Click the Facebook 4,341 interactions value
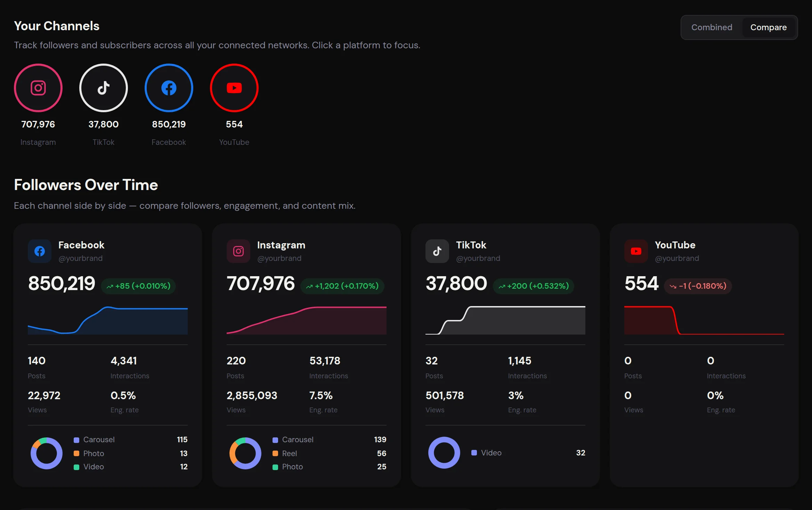The image size is (812, 510). pos(124,361)
